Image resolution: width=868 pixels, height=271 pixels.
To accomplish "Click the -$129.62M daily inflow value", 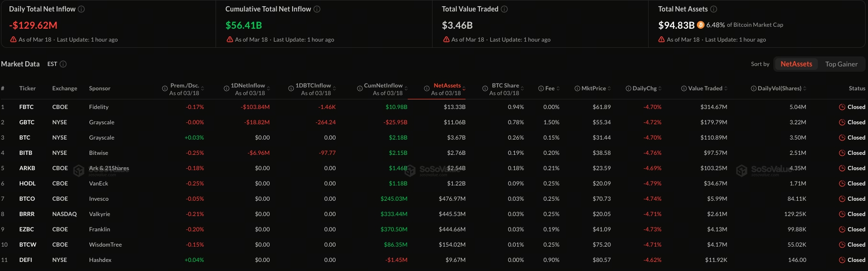I will coord(33,25).
